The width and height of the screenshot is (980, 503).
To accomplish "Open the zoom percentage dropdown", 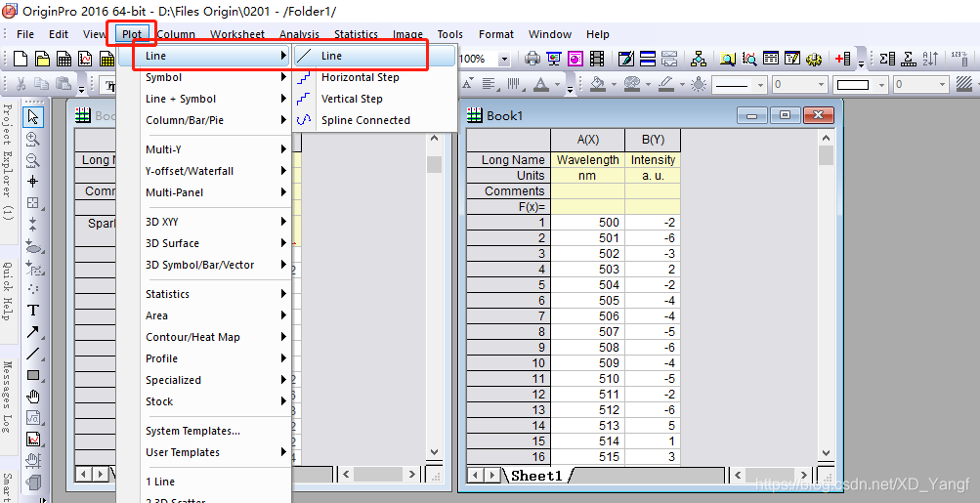I will click(504, 59).
